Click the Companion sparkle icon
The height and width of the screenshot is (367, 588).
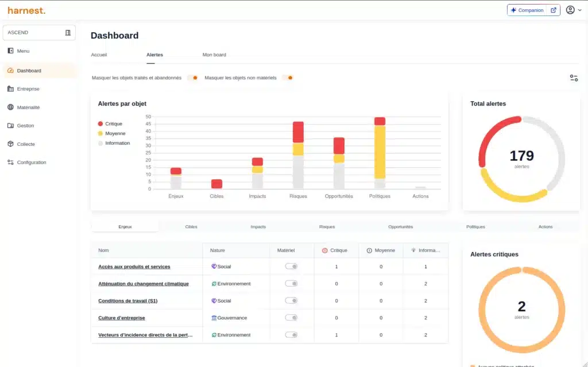point(513,10)
